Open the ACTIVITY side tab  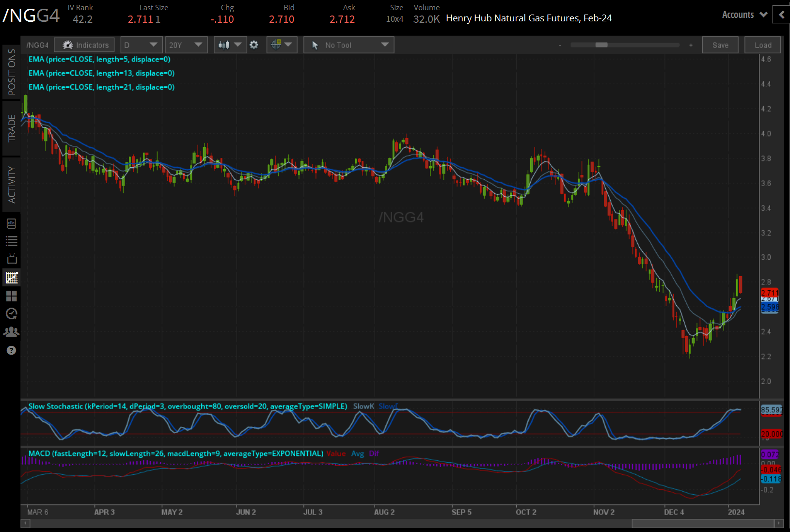pyautogui.click(x=12, y=185)
